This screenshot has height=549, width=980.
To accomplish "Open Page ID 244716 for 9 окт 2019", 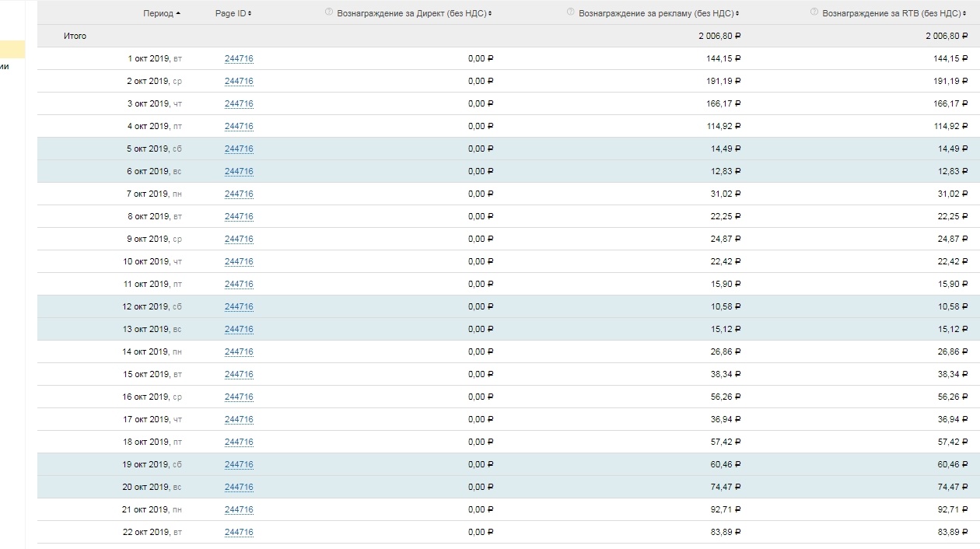I will click(x=239, y=239).
